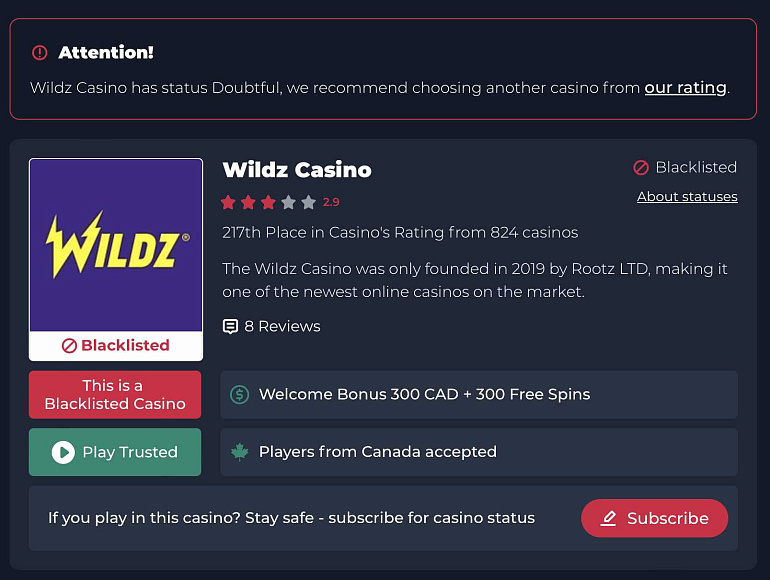Click the red attention warning icon
This screenshot has width=770, height=580.
pos(40,53)
